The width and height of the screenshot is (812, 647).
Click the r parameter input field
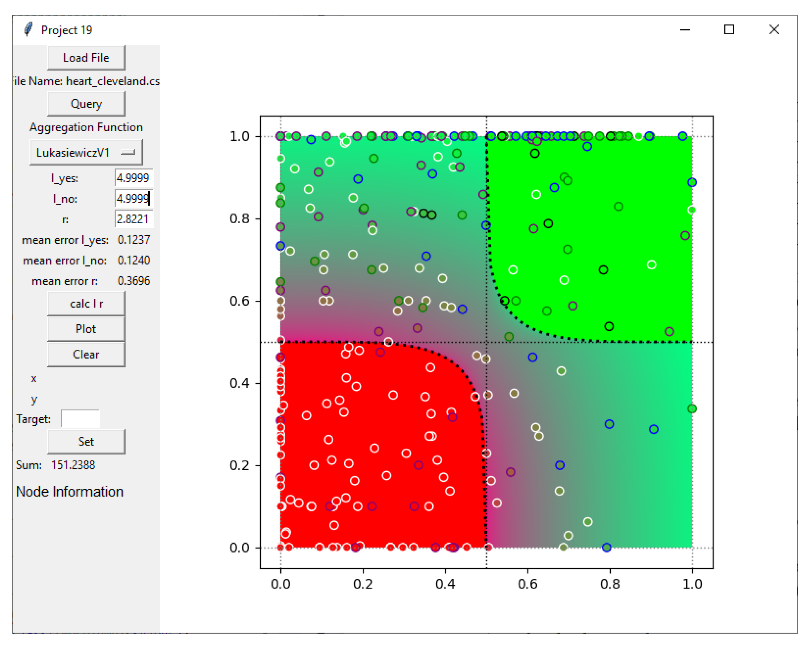coord(134,219)
